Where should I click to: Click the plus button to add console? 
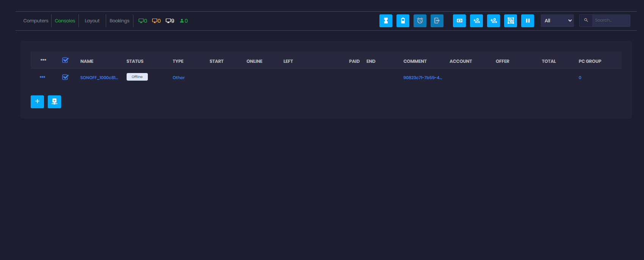coord(37,101)
